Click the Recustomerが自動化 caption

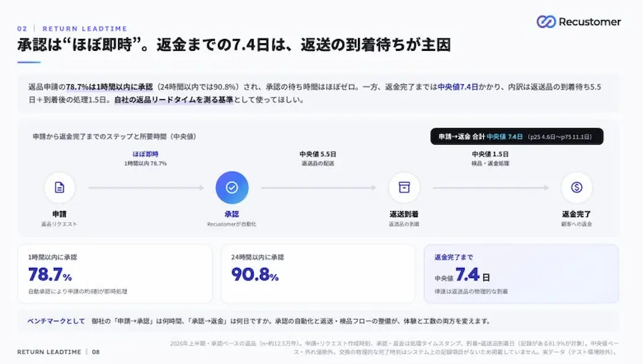pos(232,224)
